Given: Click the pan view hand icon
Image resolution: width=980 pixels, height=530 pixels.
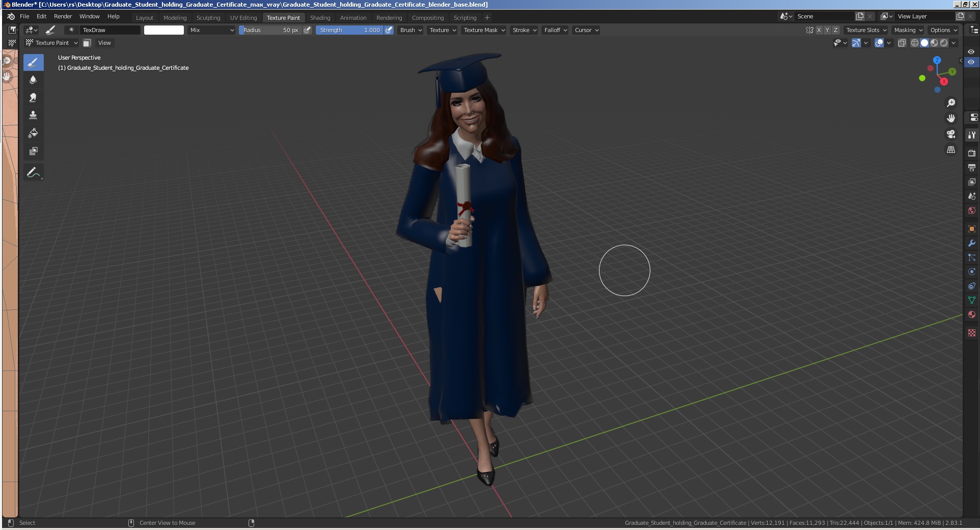Looking at the screenshot, I should (951, 118).
